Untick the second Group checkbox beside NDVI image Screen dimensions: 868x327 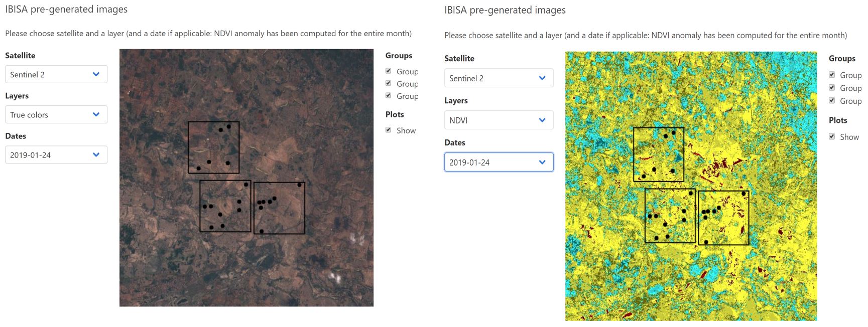point(832,87)
